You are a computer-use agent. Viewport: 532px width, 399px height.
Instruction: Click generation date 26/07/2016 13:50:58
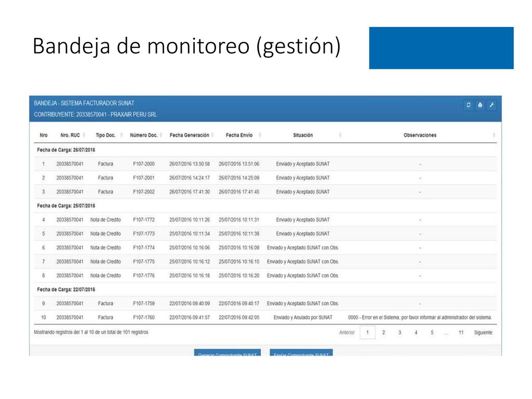[x=190, y=164]
